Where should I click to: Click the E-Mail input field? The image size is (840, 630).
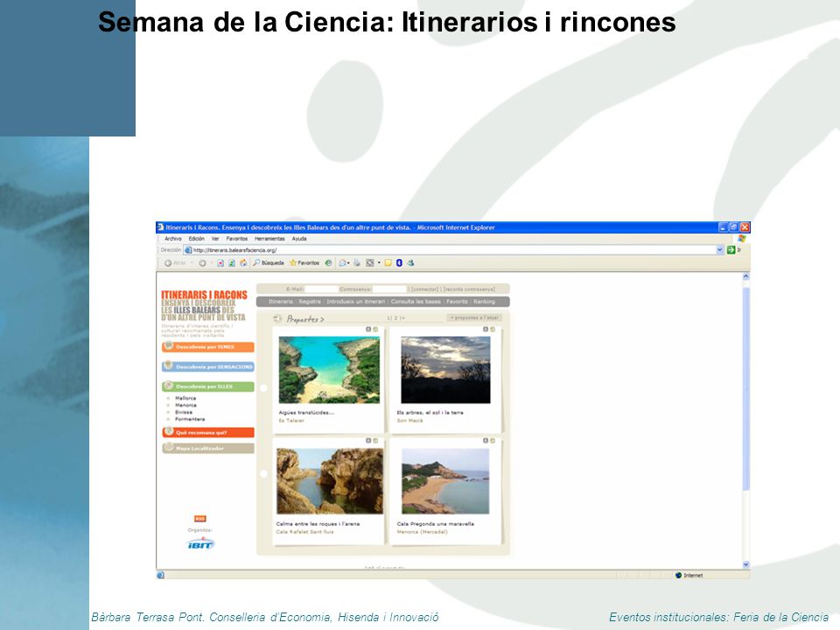click(321, 290)
